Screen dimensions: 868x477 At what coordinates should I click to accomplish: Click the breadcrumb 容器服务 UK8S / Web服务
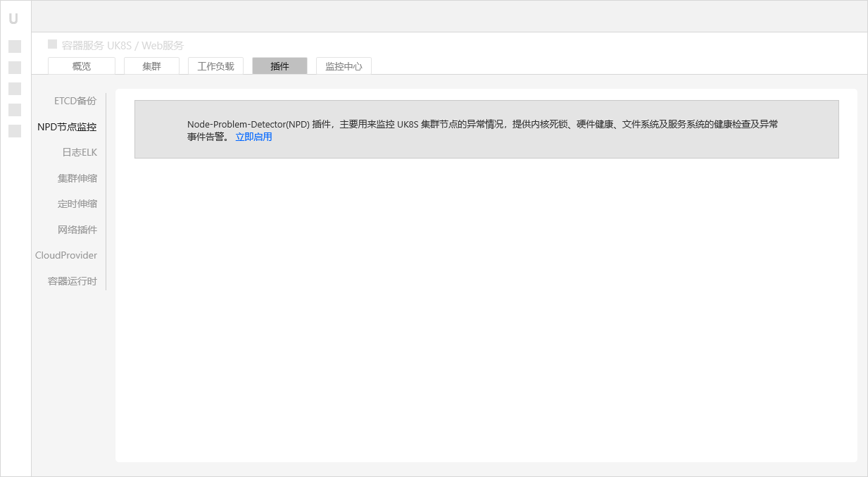pyautogui.click(x=122, y=45)
